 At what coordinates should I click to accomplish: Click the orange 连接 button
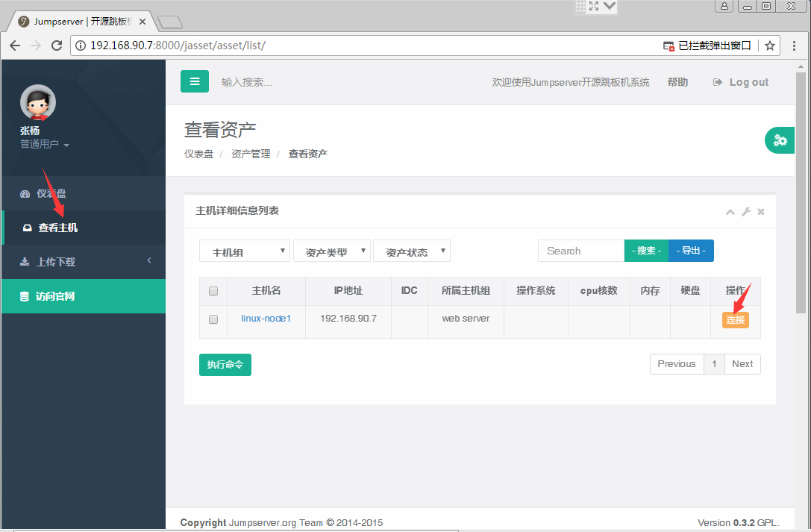coord(735,320)
